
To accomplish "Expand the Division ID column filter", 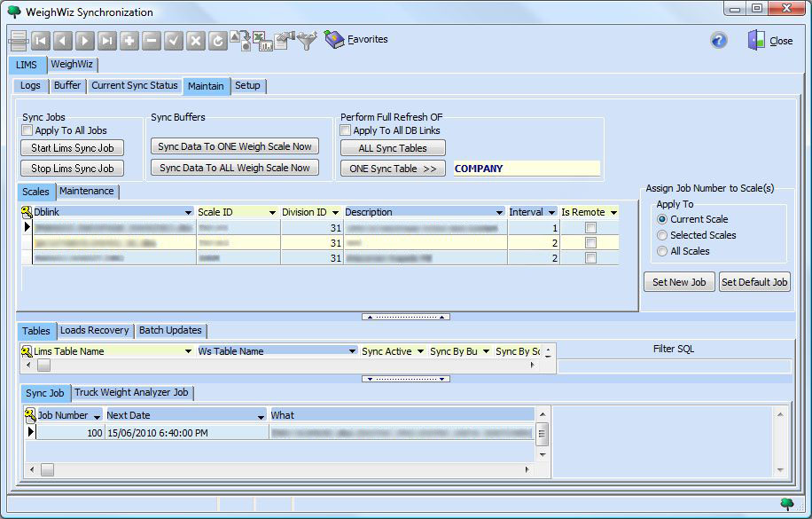I will [x=335, y=213].
